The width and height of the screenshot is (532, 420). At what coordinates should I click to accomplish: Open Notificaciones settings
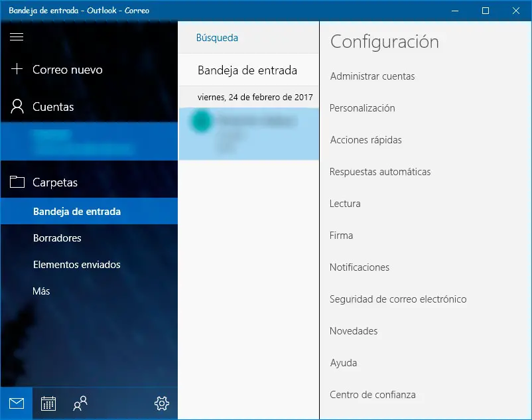(360, 267)
